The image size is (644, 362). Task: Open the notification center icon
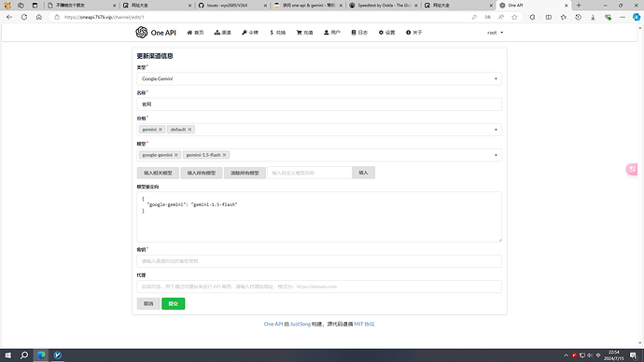pyautogui.click(x=634, y=355)
